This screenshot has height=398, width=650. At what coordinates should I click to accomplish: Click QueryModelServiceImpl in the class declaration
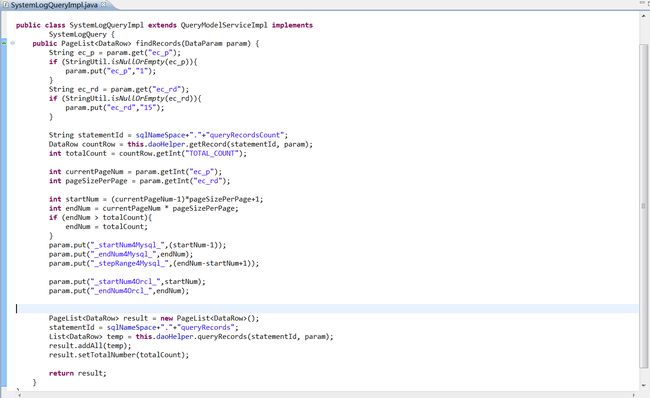click(224, 25)
